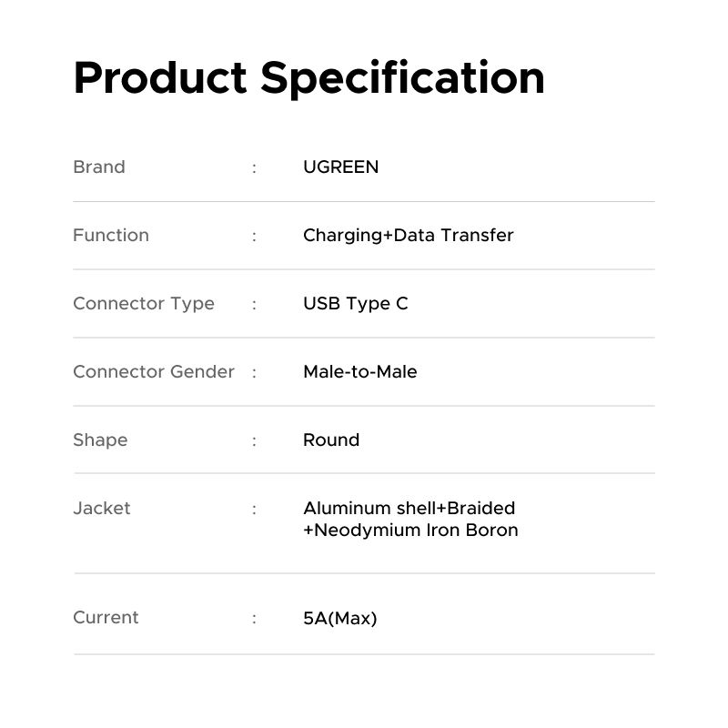Click the 5A(Max) current value
Viewport: 728px width, 728px height.
coord(340,618)
